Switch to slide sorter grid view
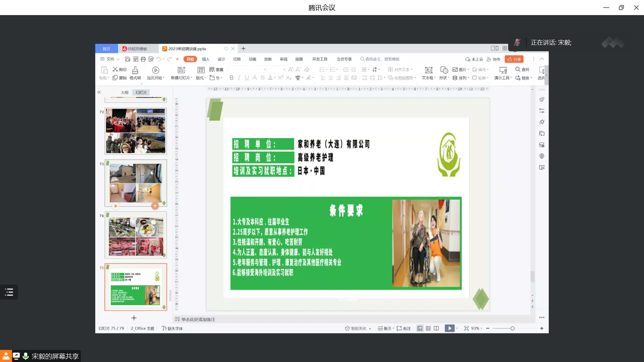 click(x=428, y=328)
